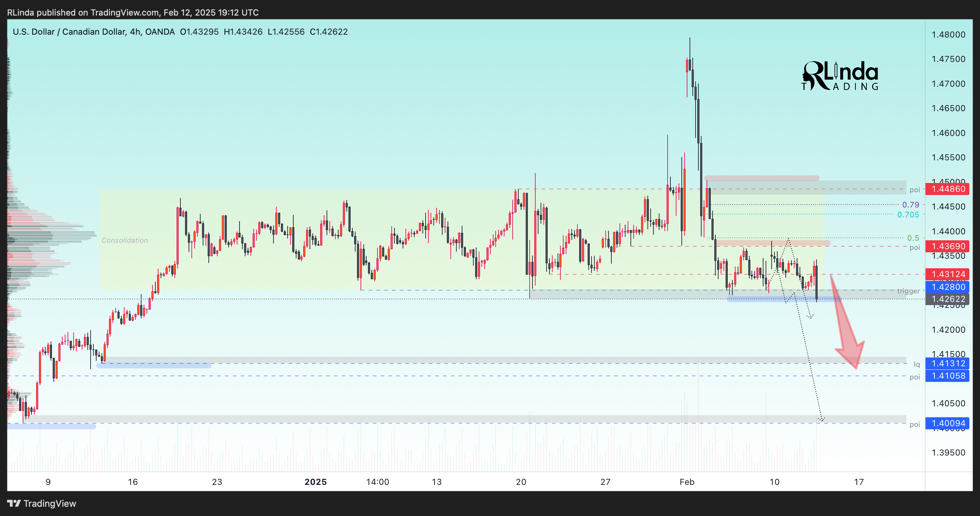Click the date 23 on time axis
This screenshot has height=516, width=980.
[x=217, y=482]
